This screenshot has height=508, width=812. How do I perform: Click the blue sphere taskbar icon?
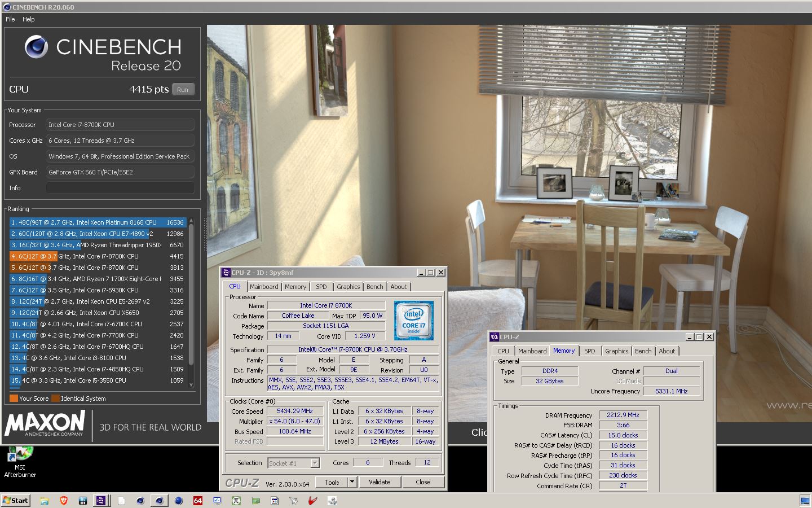click(x=179, y=501)
